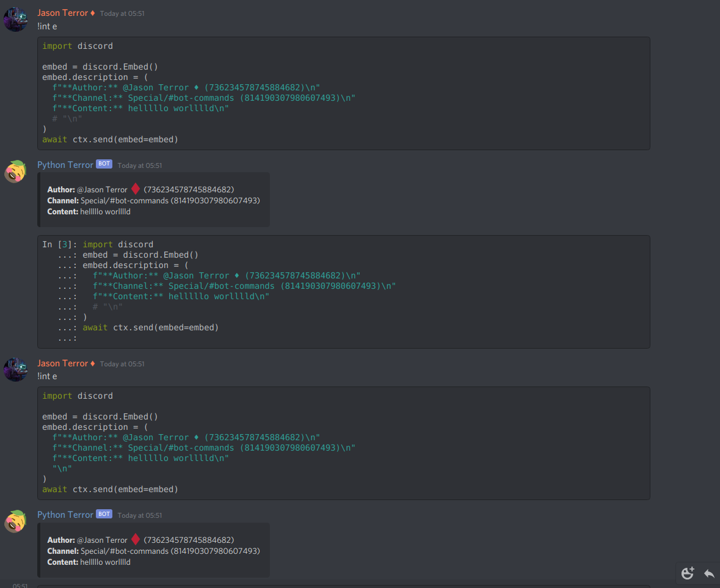Viewport: 720px width, 588px height.
Task: Click the uncommented '"\n"' line in the third code block
Action: tap(62, 469)
